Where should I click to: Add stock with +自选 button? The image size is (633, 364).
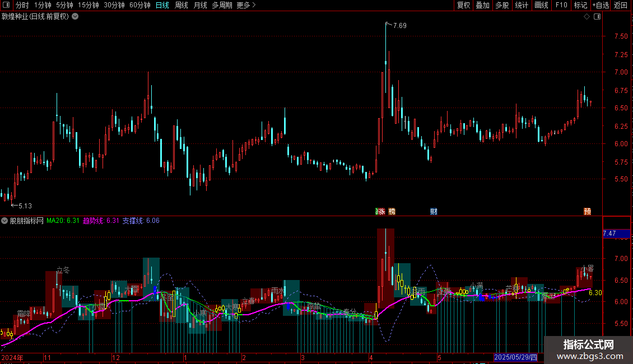point(601,5)
